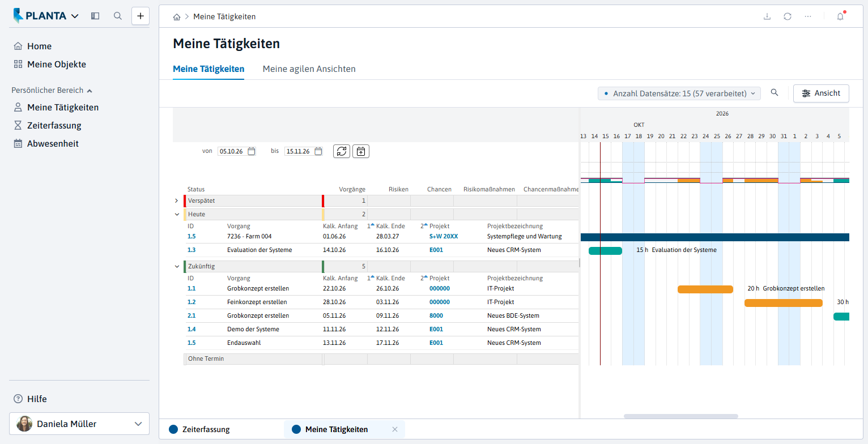
Task: Click the plus button in the sidebar header
Action: pyautogui.click(x=141, y=16)
